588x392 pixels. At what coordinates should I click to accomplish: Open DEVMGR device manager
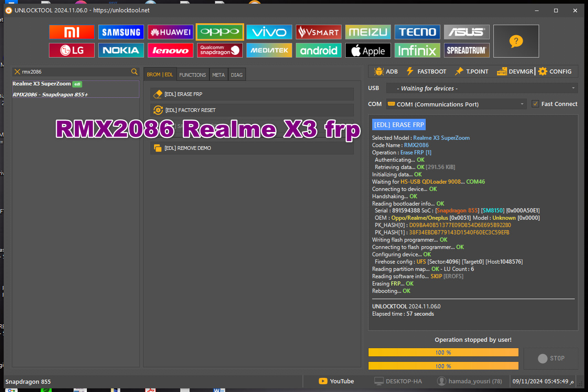pyautogui.click(x=515, y=71)
